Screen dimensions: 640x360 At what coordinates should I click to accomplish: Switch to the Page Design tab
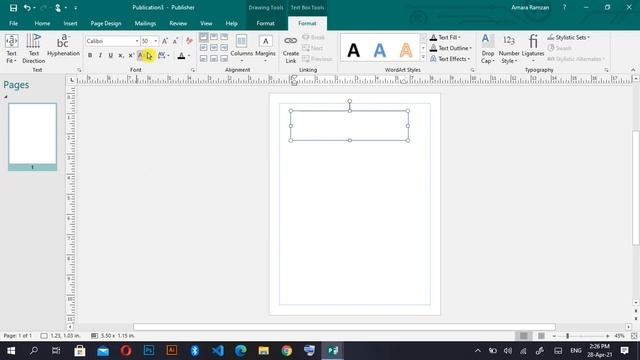click(106, 23)
